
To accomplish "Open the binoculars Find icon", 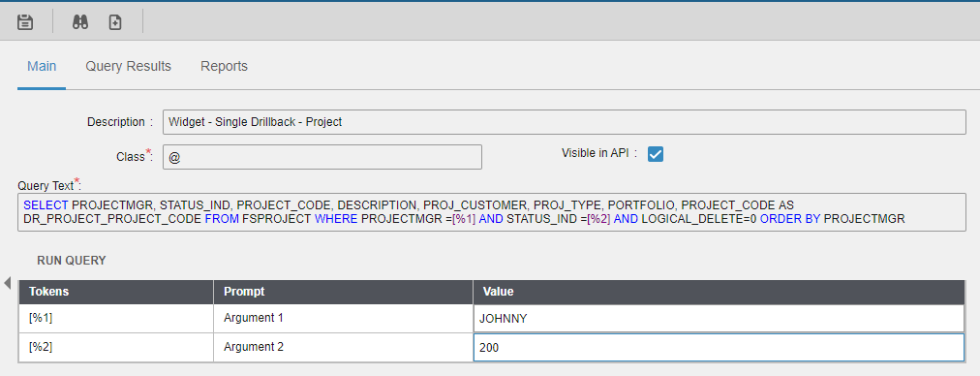I will (80, 22).
